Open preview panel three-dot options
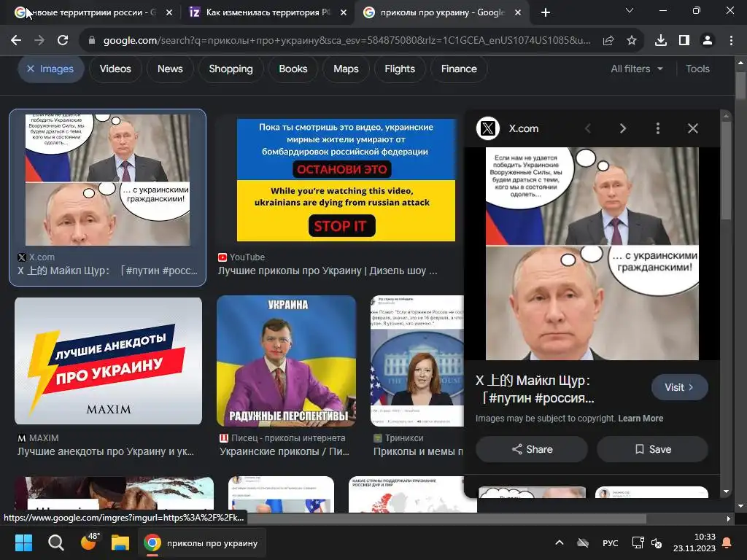Screen dimensions: 747x560 pyautogui.click(x=658, y=128)
